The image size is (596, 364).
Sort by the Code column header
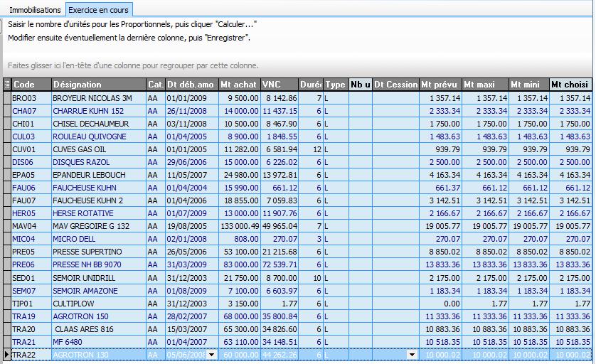[31, 85]
